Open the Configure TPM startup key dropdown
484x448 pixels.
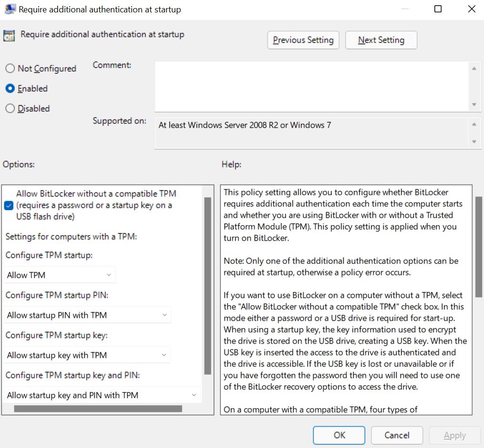coord(87,355)
